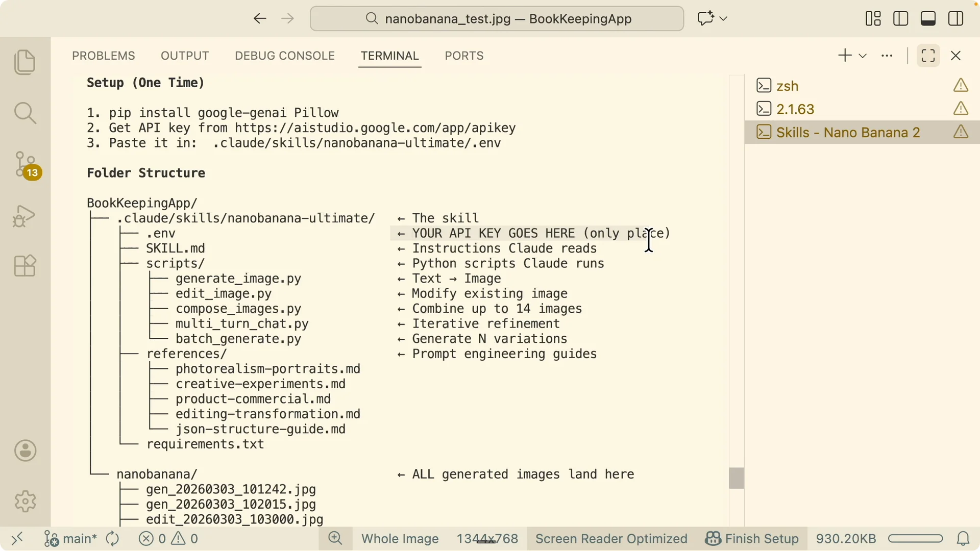Switch to the OUTPUT tab
Image resolution: width=980 pixels, height=551 pixels.
pos(185,56)
